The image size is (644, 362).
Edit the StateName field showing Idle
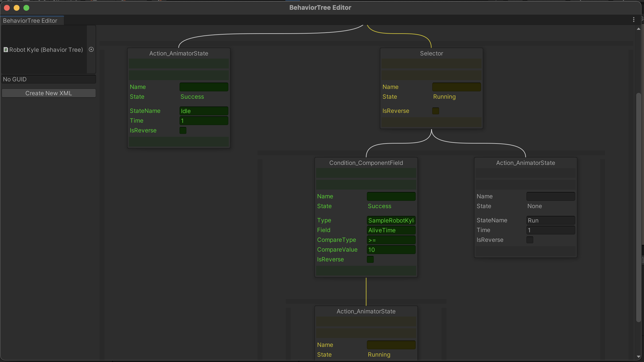203,111
